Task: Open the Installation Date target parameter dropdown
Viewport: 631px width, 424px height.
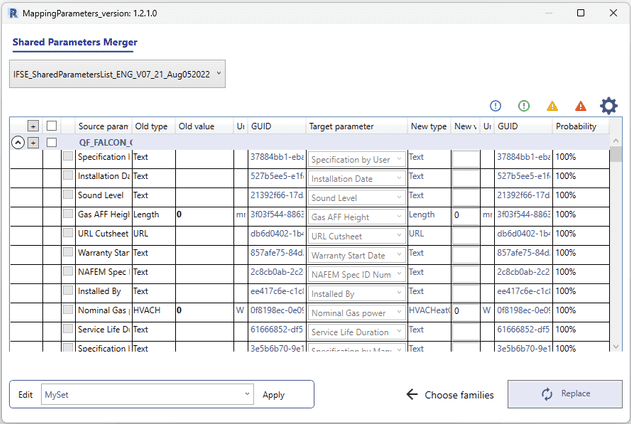Action: click(x=357, y=178)
